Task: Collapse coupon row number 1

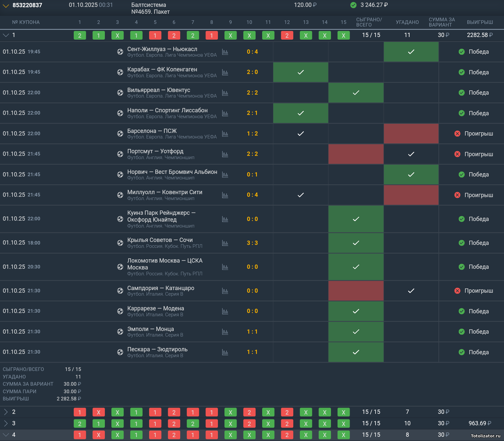Action: coord(6,35)
